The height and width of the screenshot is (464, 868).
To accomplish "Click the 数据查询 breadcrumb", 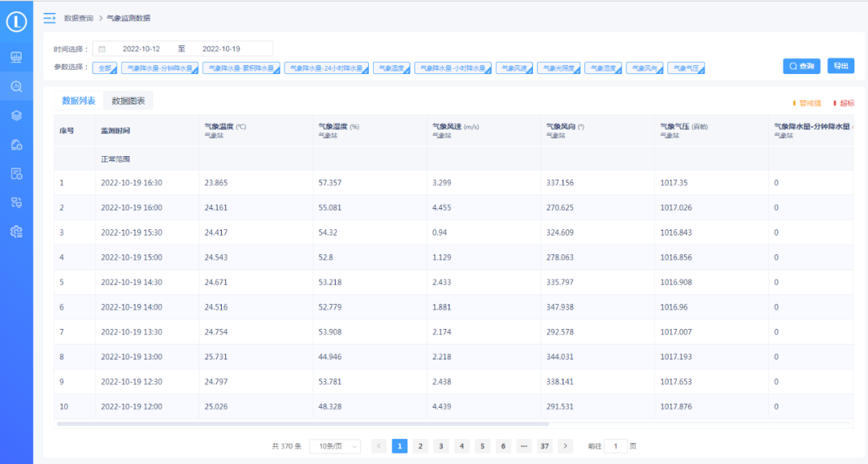I will point(79,18).
